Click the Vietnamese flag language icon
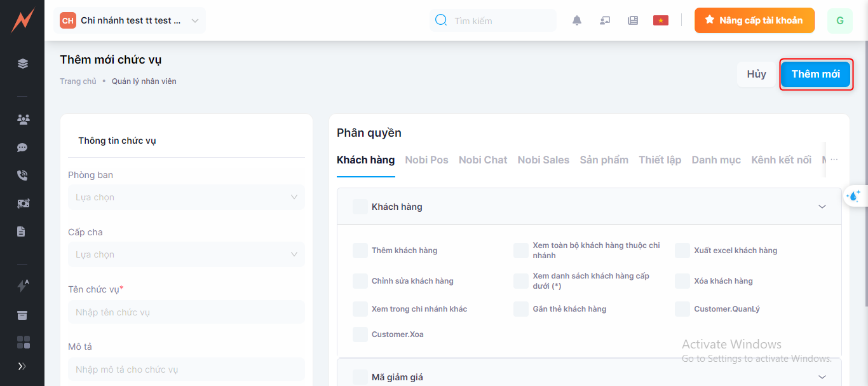This screenshot has height=386, width=868. click(661, 20)
